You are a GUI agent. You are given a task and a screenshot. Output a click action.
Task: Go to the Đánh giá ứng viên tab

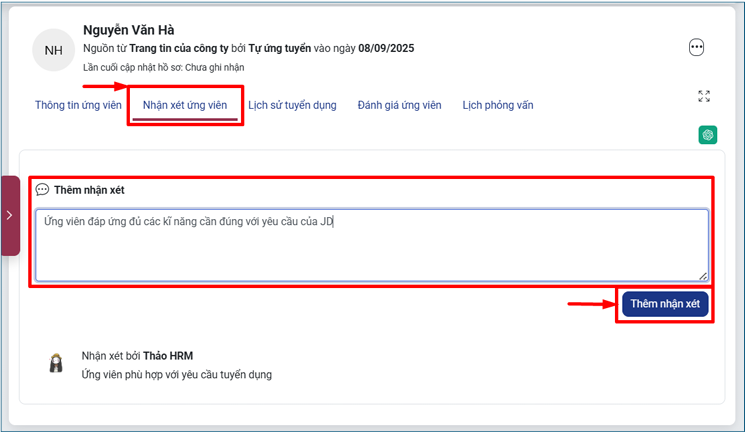pyautogui.click(x=399, y=105)
